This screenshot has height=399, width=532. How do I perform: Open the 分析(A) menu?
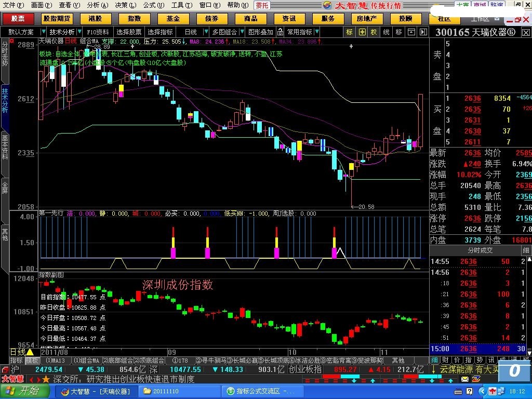[x=97, y=5]
